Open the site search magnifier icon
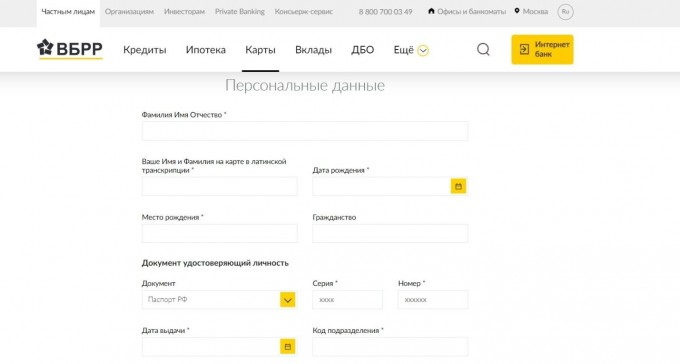Screen dimensions: 680x364 483,49
